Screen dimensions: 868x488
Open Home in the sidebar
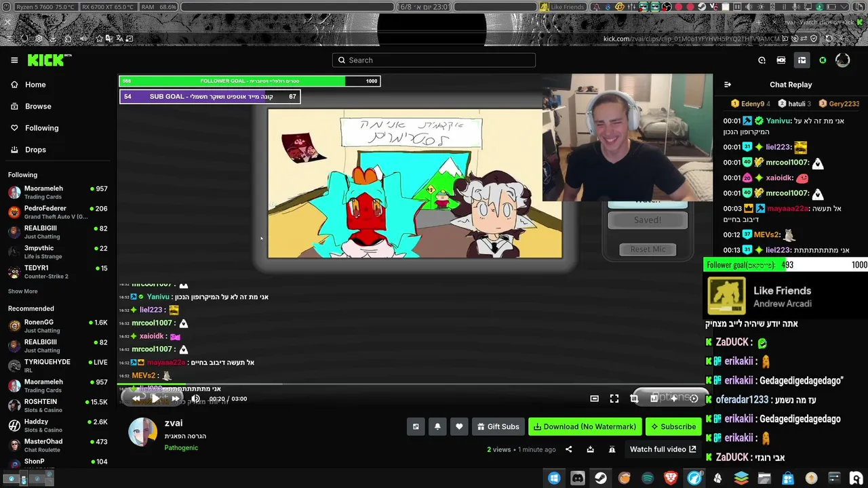click(35, 85)
